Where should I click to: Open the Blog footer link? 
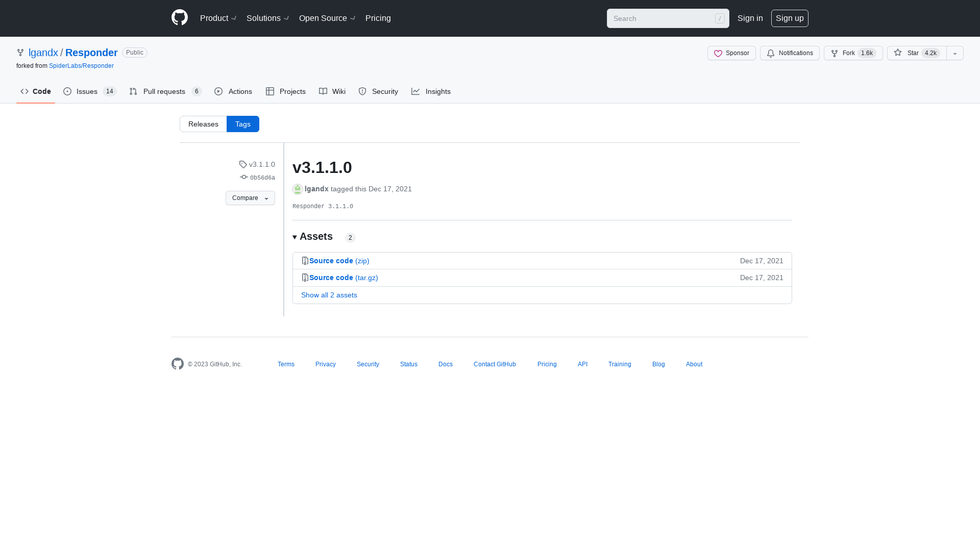point(658,364)
